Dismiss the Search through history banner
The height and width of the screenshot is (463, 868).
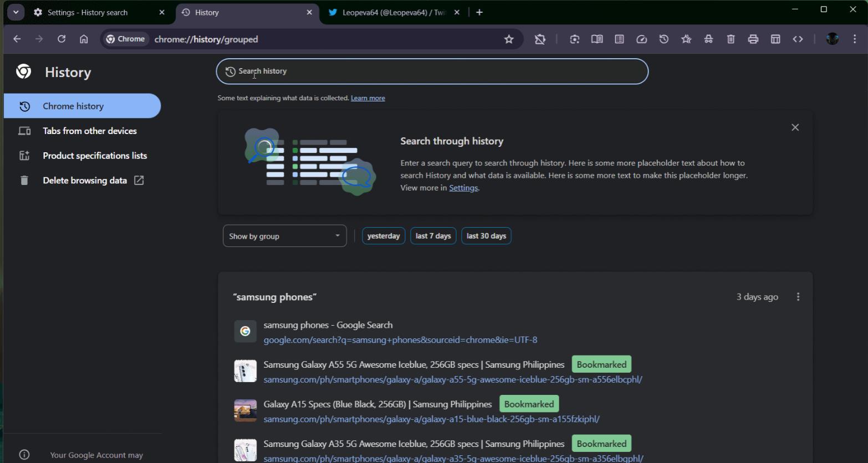pyautogui.click(x=795, y=127)
